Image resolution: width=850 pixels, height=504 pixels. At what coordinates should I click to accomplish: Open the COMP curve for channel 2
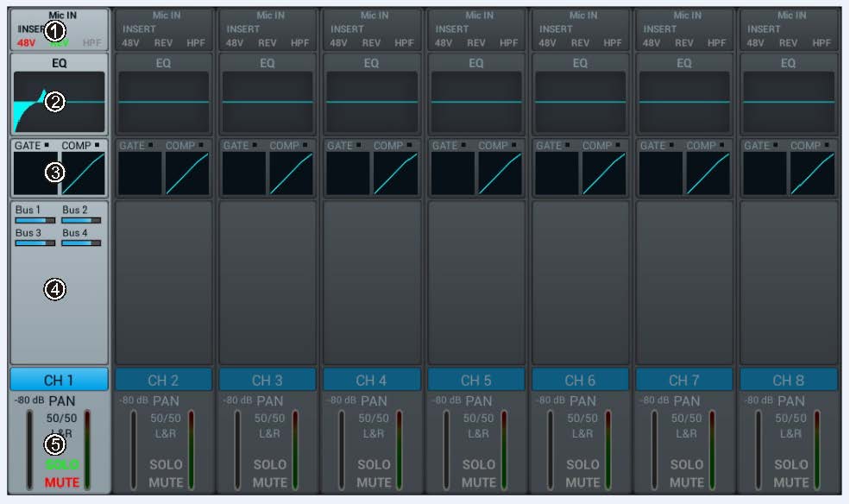click(187, 173)
